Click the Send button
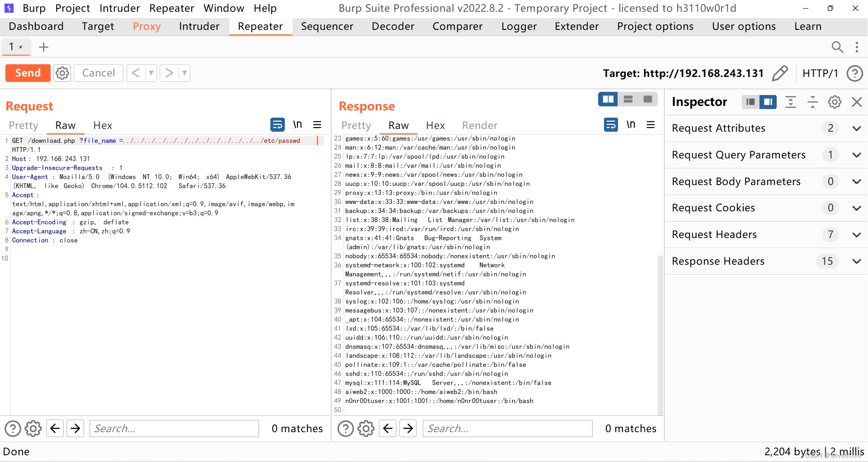Viewport: 868px width, 462px height. click(28, 73)
